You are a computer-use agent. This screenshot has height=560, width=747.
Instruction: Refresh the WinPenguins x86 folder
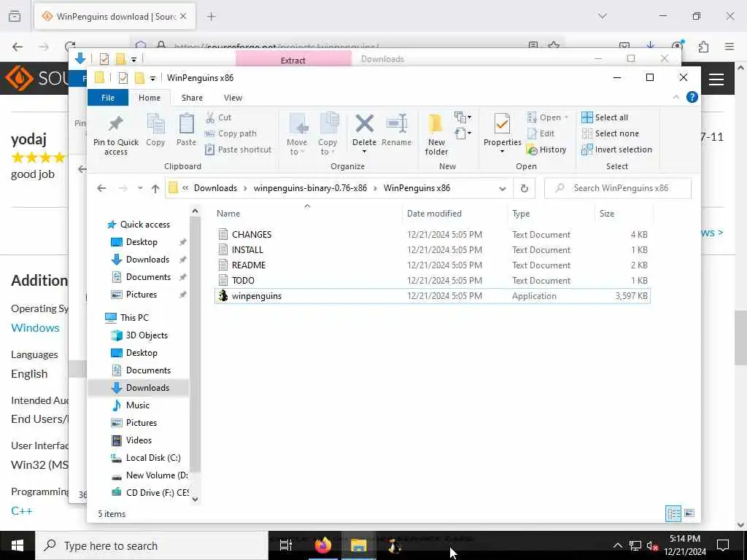tap(524, 188)
